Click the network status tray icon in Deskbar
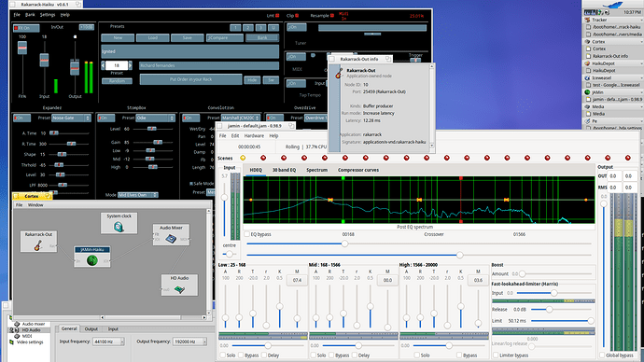 [x=600, y=12]
